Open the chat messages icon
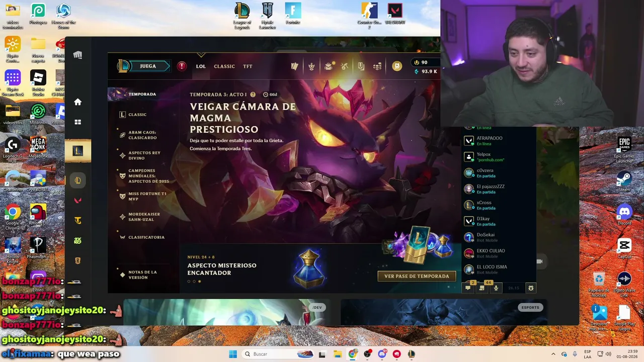 coord(468,288)
